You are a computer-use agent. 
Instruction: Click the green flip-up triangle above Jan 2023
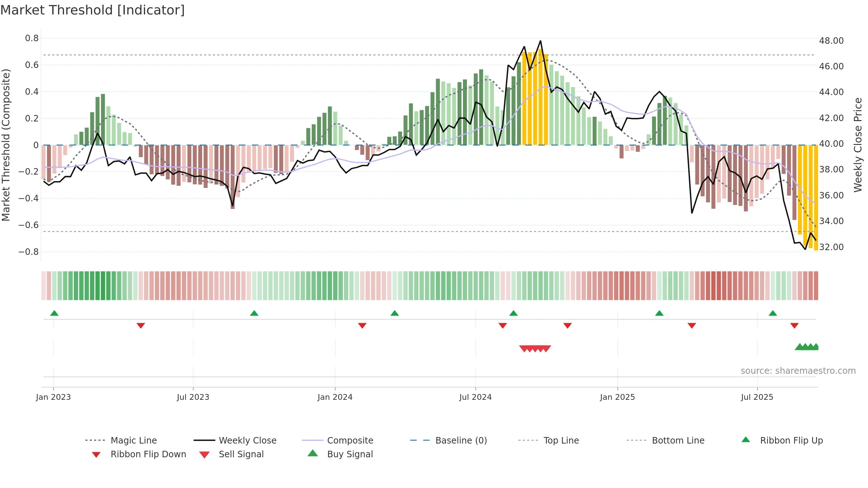click(54, 313)
